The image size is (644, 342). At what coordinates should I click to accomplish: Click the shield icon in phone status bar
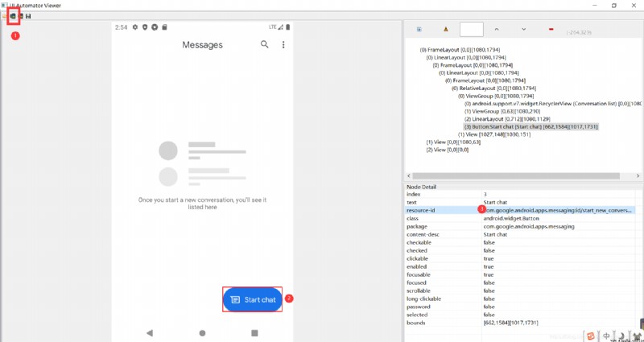pos(145,27)
